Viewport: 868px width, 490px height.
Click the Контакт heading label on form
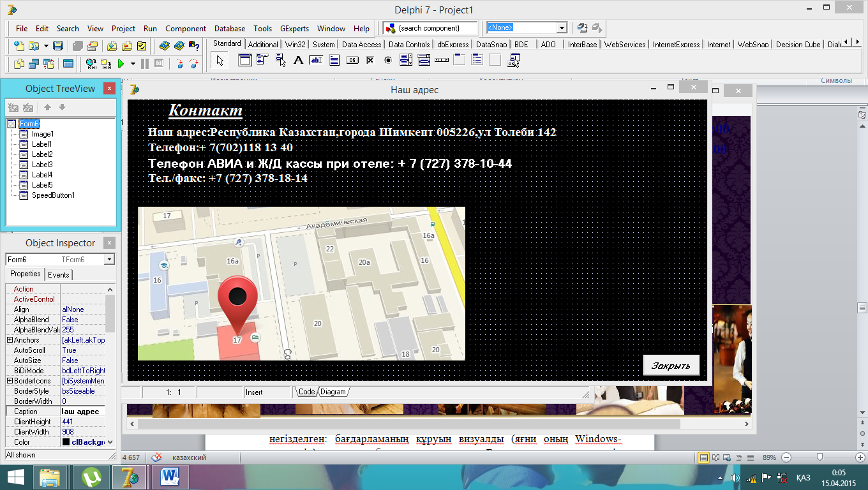pyautogui.click(x=206, y=110)
